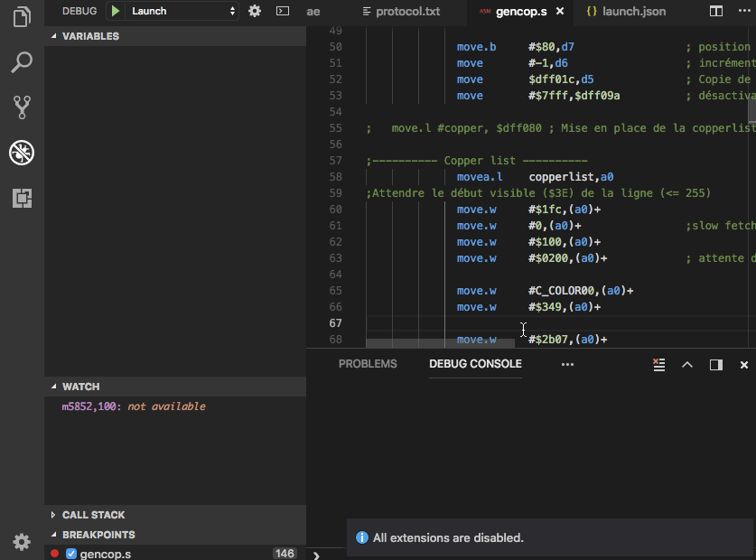Clear the debug console output
This screenshot has width=756, height=560.
click(x=659, y=365)
